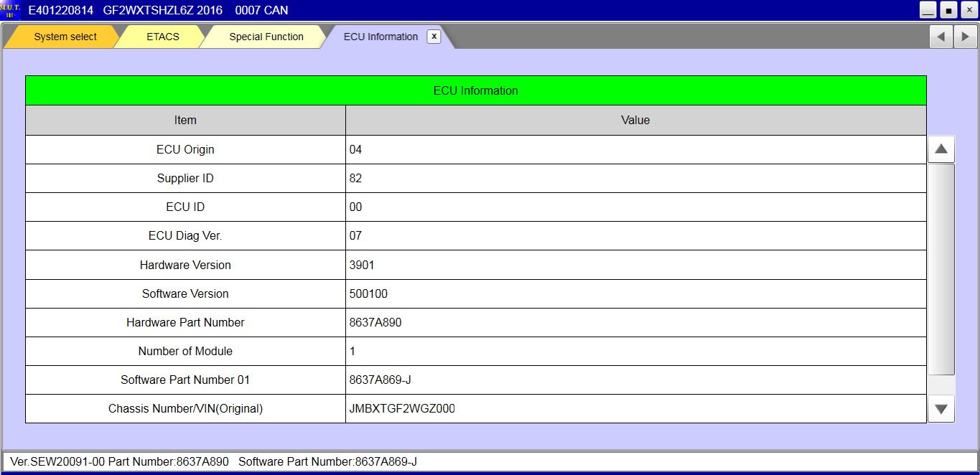The width and height of the screenshot is (980, 475).
Task: Select the Hardware Part Number label
Action: tap(185, 322)
